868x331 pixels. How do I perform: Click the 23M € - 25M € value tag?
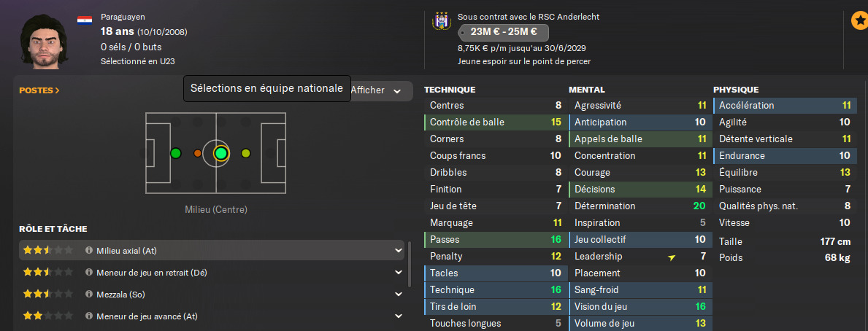pyautogui.click(x=504, y=32)
